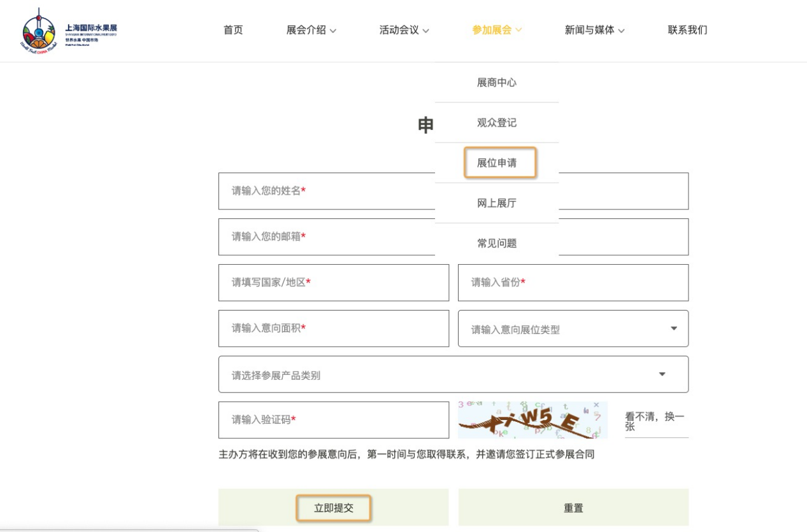Click the Shanghai International Fruit Expo logo

coord(69,31)
